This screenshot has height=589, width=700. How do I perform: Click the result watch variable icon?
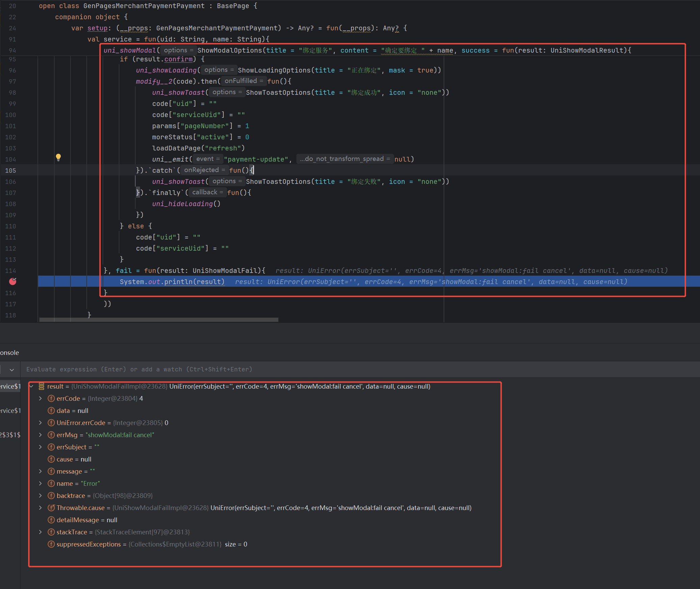(x=41, y=386)
